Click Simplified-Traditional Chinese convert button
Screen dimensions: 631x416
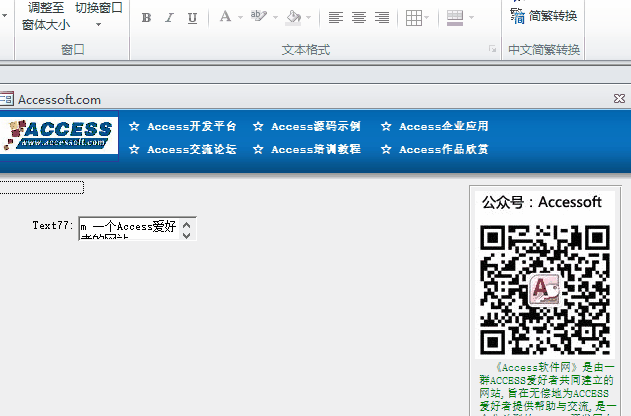544,16
